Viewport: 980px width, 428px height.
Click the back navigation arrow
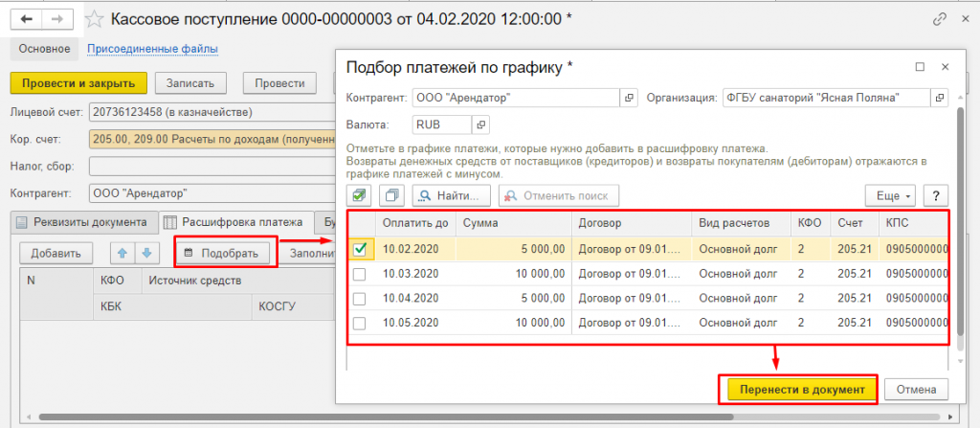pos(28,18)
